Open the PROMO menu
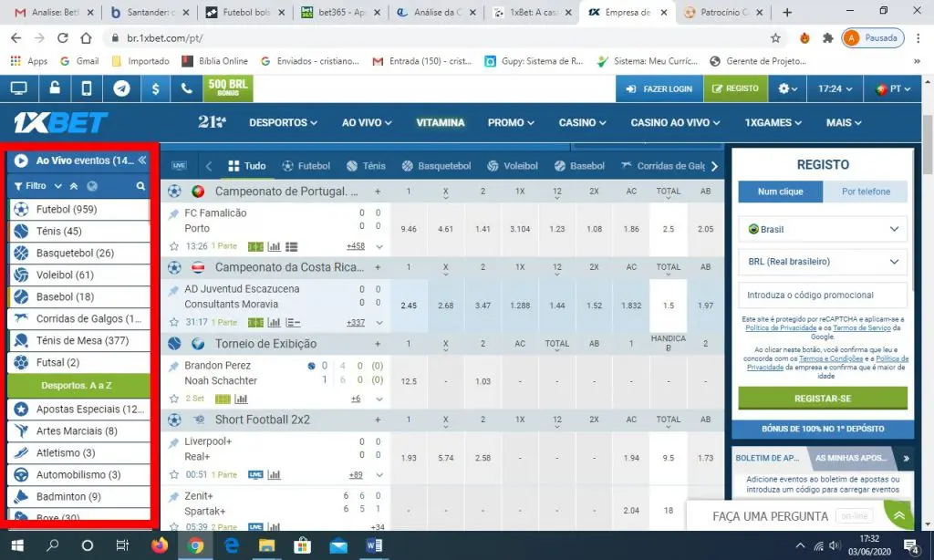The width and height of the screenshot is (934, 560). click(x=511, y=123)
